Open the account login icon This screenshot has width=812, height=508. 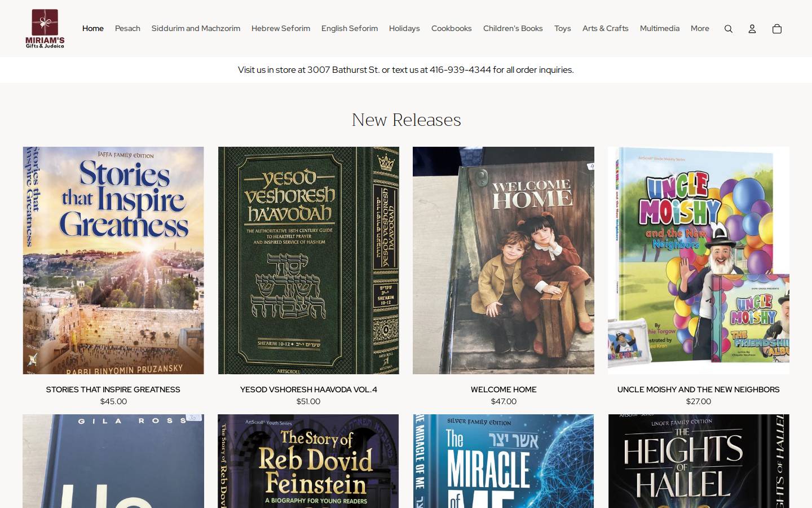click(752, 29)
